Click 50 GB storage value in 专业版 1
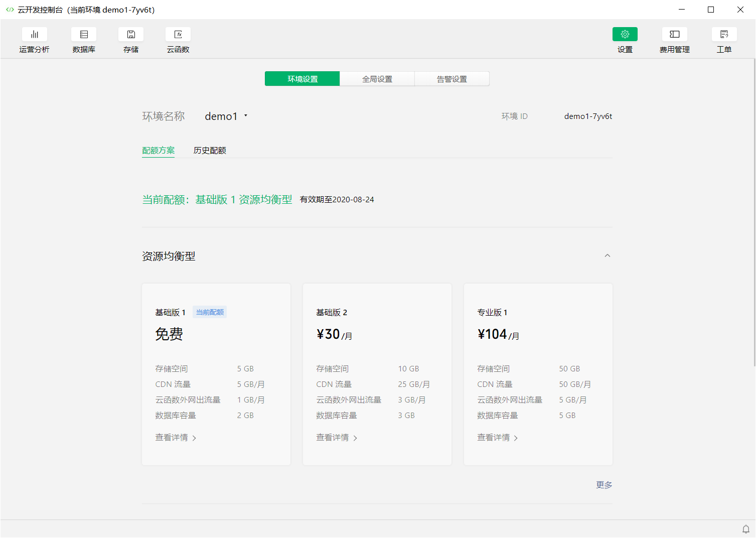756x538 pixels. [569, 369]
